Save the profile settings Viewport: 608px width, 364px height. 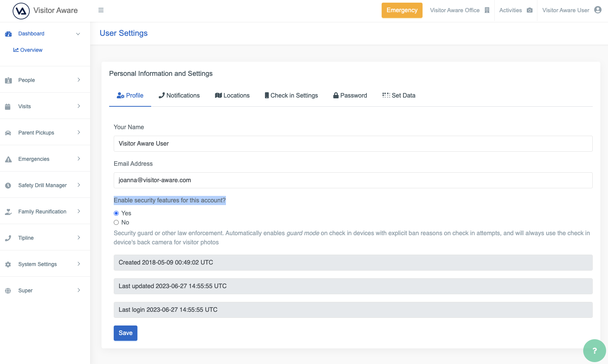(126, 333)
